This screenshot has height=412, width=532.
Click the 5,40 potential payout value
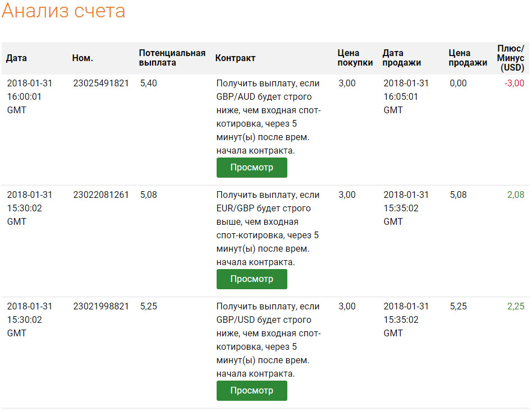(149, 84)
